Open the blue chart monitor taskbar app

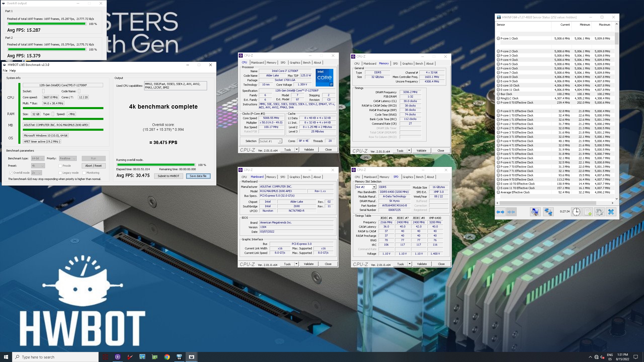[142, 357]
